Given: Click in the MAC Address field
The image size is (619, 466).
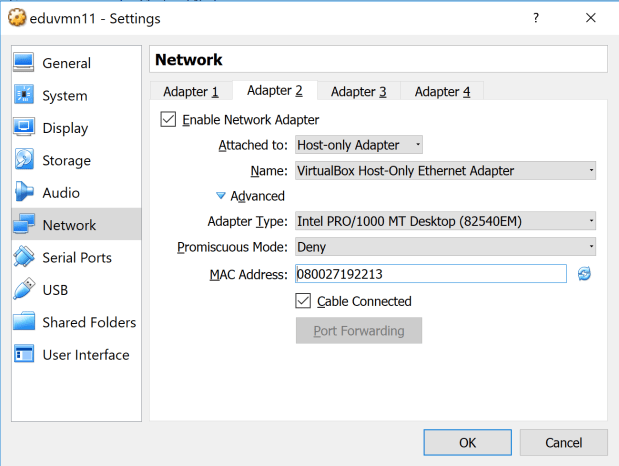Looking at the screenshot, I should pos(430,274).
